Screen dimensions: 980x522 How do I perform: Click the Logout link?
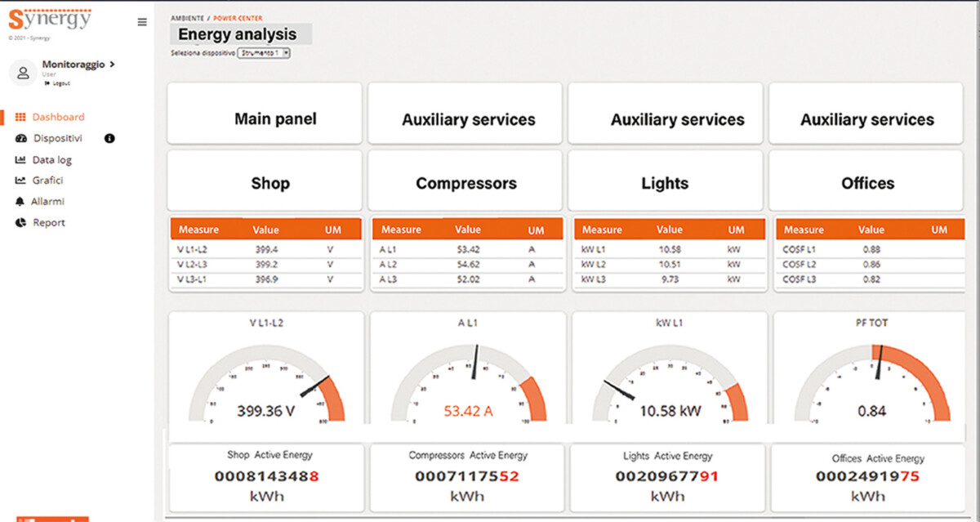(x=60, y=83)
